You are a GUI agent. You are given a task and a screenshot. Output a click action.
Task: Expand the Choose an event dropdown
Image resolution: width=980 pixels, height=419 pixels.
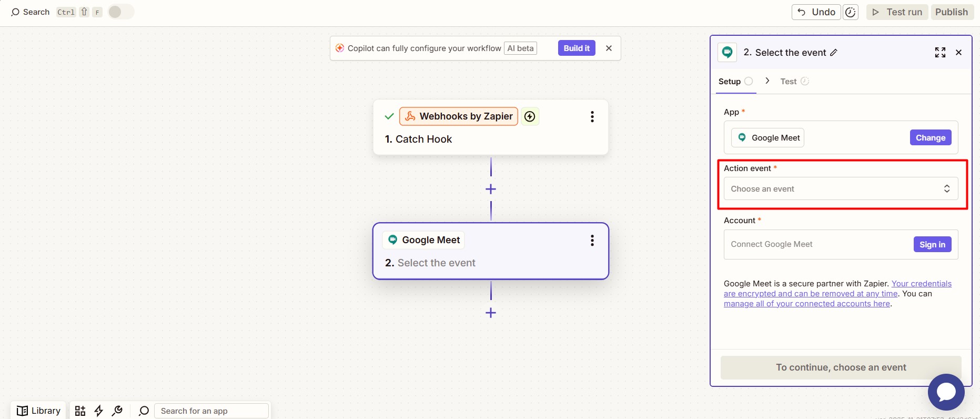pyautogui.click(x=841, y=189)
